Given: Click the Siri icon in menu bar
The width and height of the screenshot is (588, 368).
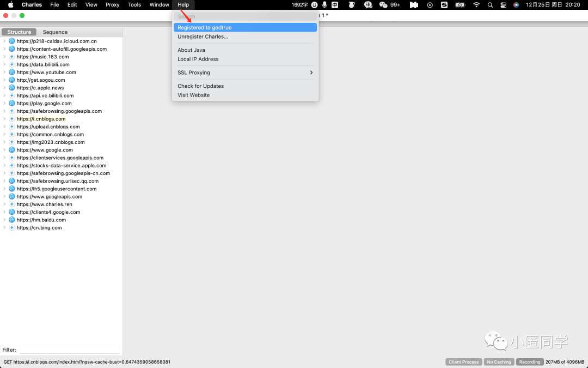Looking at the screenshot, I should click(516, 5).
